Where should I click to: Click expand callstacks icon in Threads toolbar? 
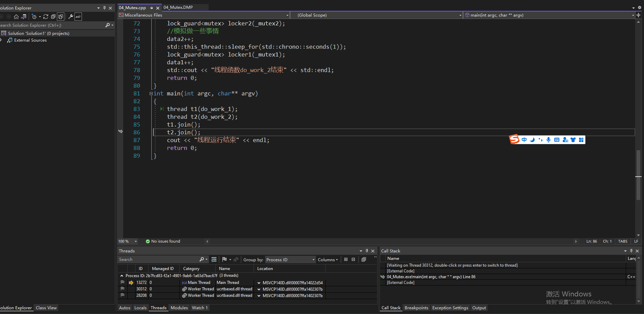tap(364, 260)
